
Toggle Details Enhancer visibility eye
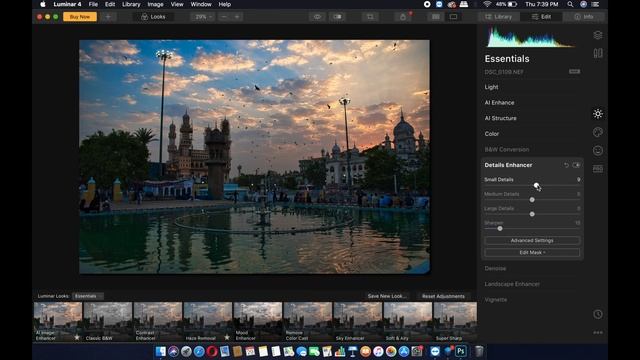(576, 165)
